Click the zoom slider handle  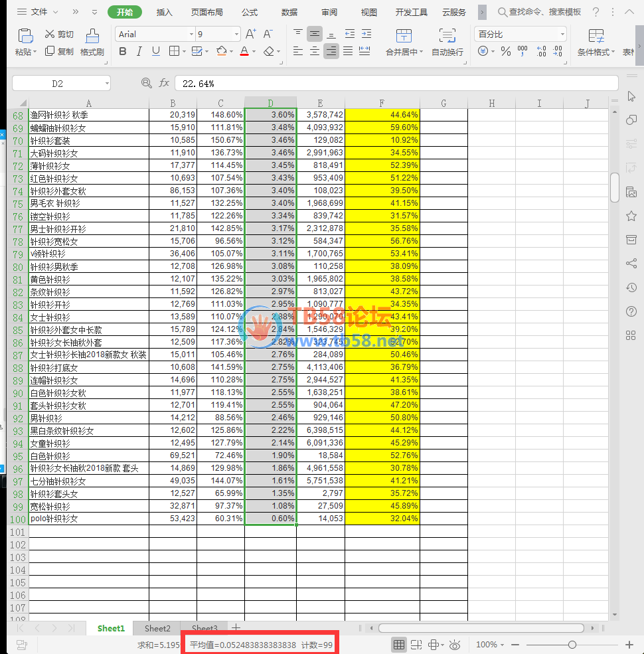(x=572, y=645)
